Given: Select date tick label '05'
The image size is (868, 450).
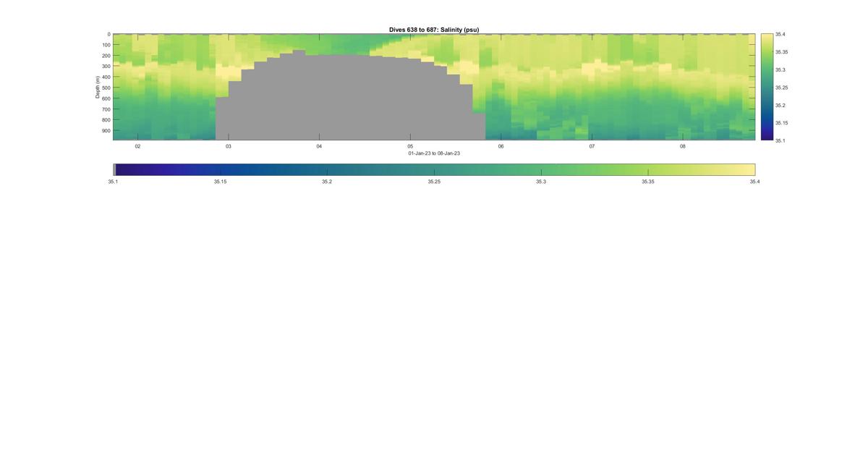Looking at the screenshot, I should (410, 146).
